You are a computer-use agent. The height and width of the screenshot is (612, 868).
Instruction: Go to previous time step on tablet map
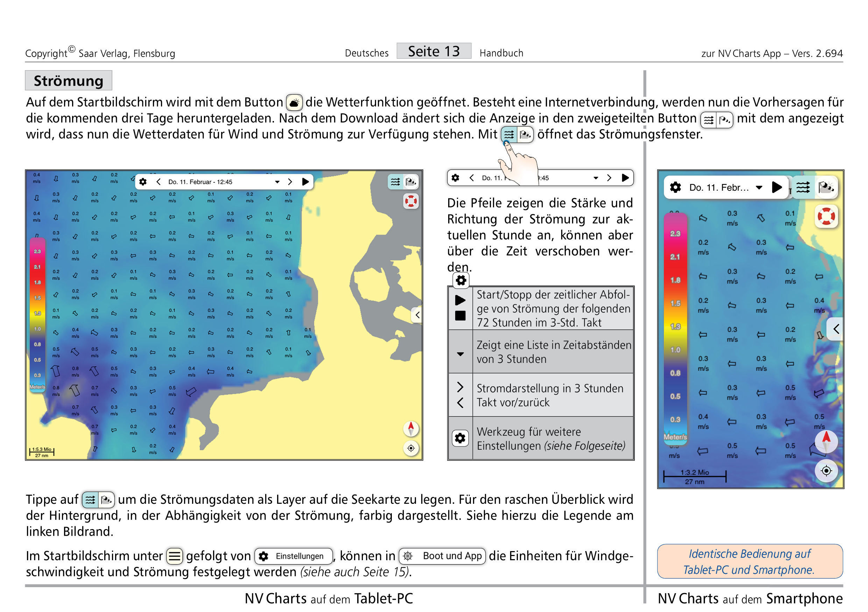pyautogui.click(x=158, y=182)
